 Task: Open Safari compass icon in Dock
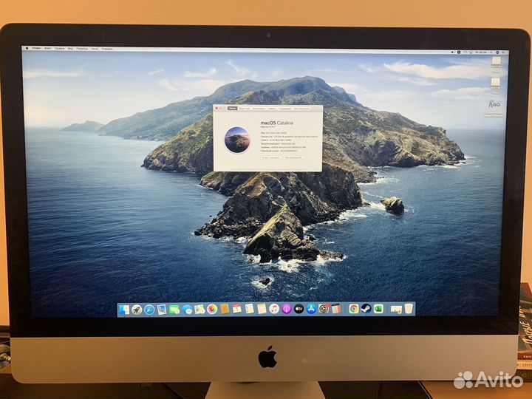(x=149, y=310)
